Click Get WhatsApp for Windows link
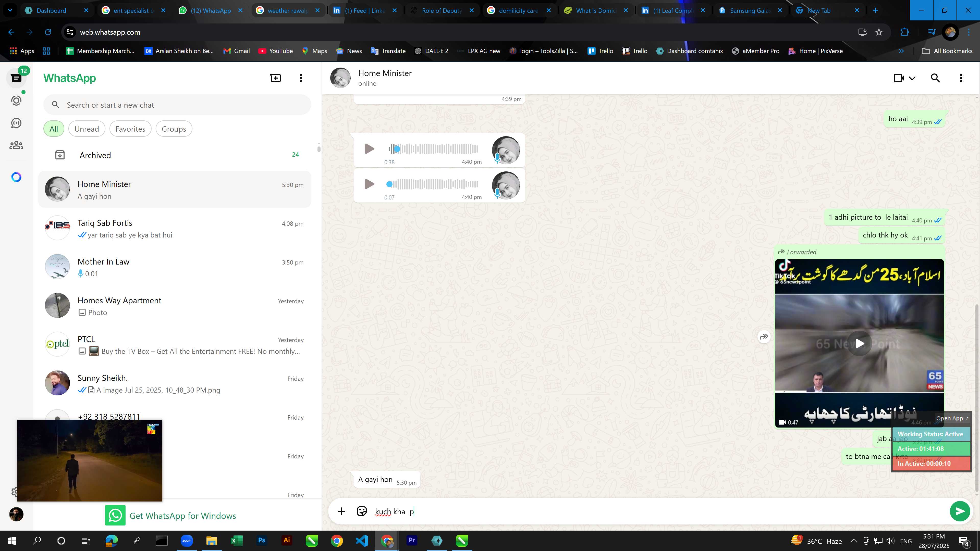Viewport: 980px width, 551px height. pyautogui.click(x=171, y=516)
